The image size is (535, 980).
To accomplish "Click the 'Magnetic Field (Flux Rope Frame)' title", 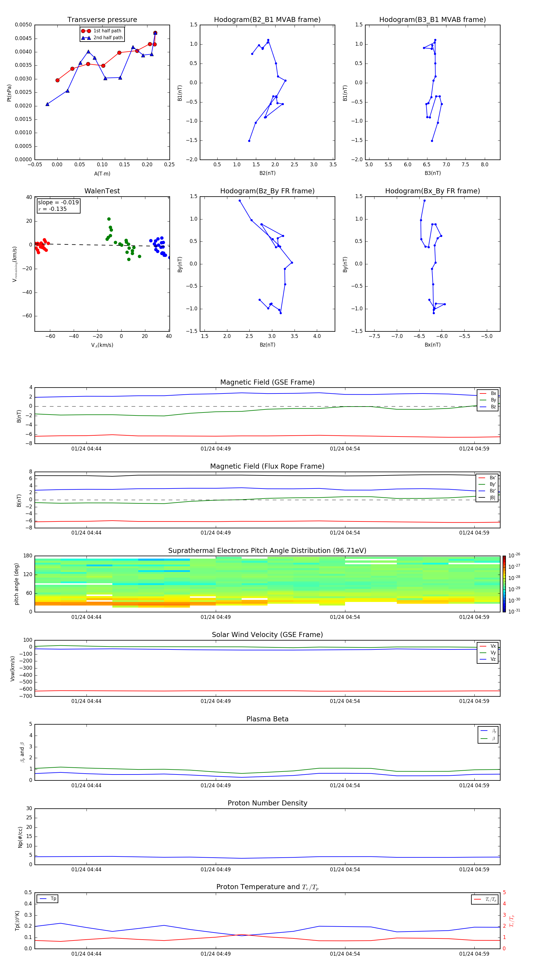I will coord(267,467).
